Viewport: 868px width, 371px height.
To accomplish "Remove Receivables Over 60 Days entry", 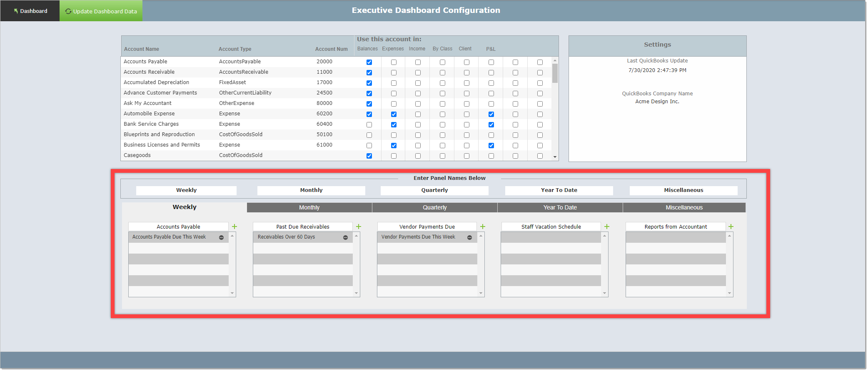I will click(345, 237).
